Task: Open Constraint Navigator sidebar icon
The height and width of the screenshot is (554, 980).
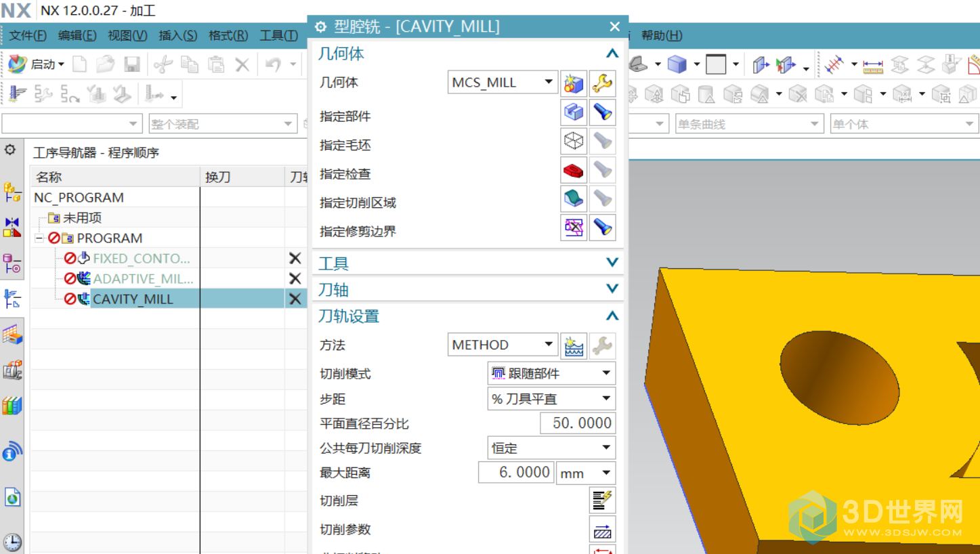Action: pyautogui.click(x=12, y=227)
